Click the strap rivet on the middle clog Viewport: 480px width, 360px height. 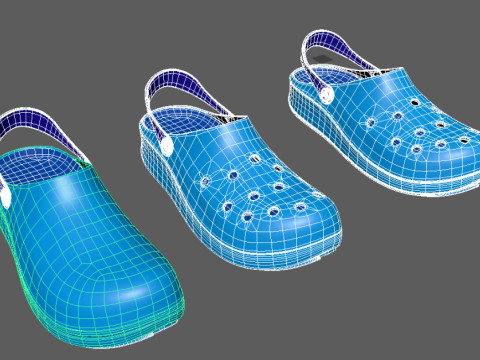[166, 146]
